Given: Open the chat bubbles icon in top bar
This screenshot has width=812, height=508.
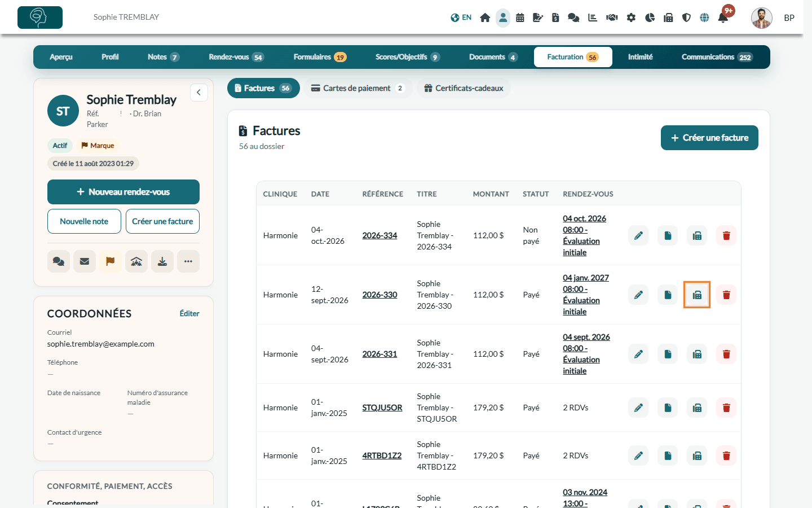Looking at the screenshot, I should [x=573, y=17].
